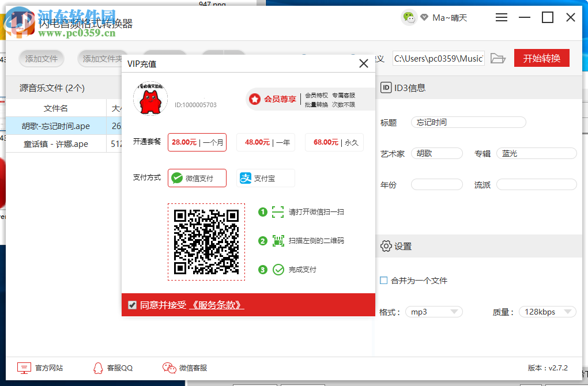Click the WeChat bubbles icon at bottom
588x386 pixels.
pos(169,368)
